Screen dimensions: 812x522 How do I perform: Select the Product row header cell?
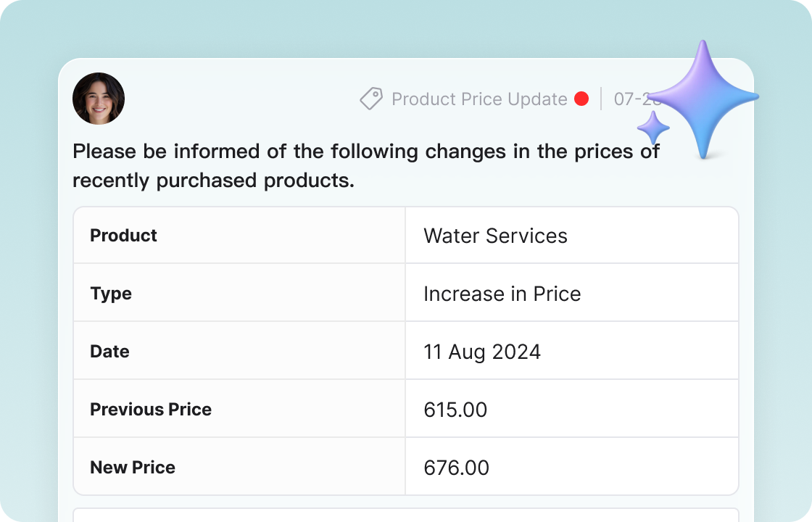point(123,235)
